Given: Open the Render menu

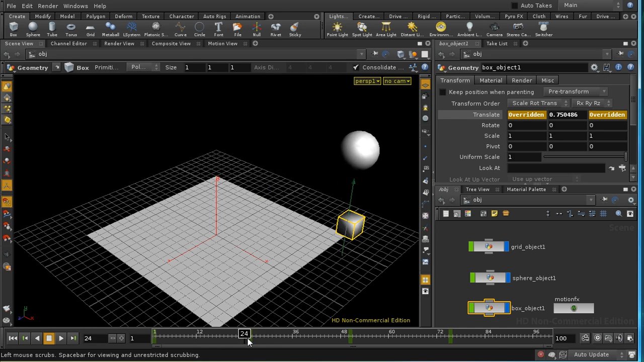Looking at the screenshot, I should click(48, 6).
